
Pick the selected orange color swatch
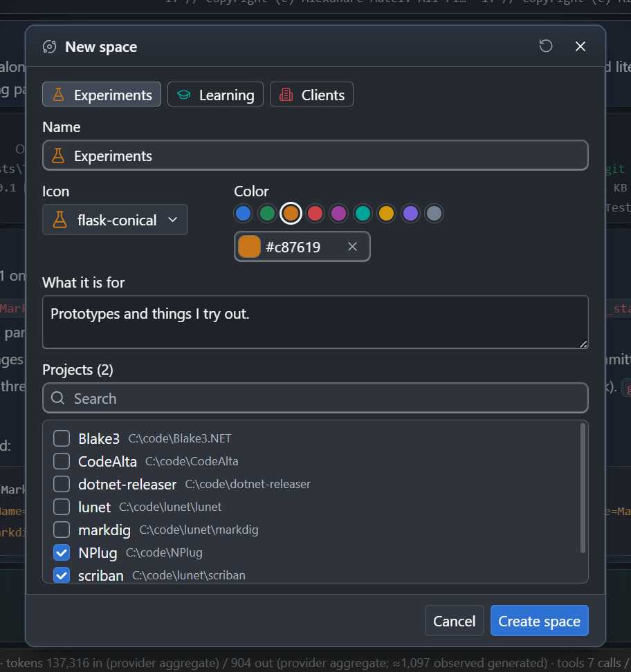point(291,214)
